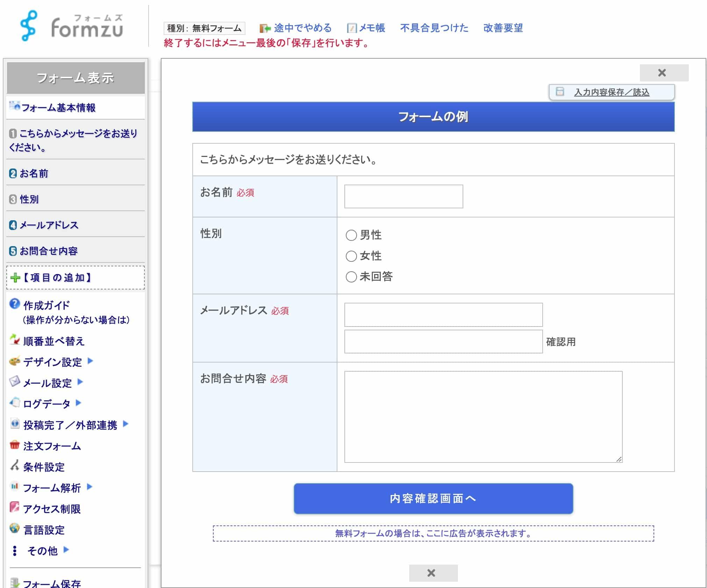
Task: Click the palette icon for デザイン設定
Action: 15,361
